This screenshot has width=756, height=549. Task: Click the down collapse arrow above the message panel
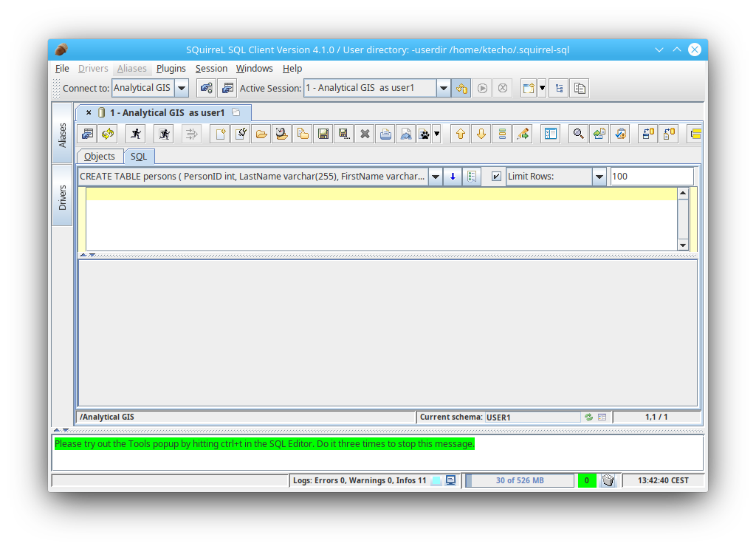coord(65,430)
